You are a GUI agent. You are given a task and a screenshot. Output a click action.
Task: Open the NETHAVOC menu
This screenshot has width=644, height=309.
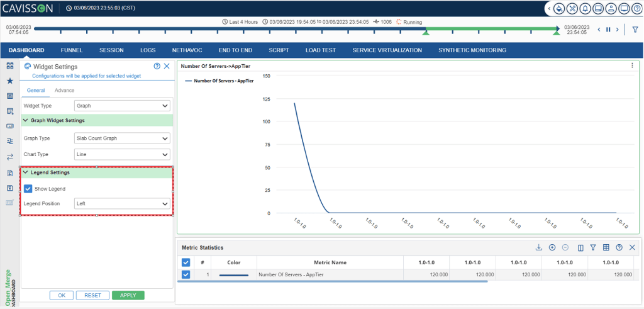[187, 50]
